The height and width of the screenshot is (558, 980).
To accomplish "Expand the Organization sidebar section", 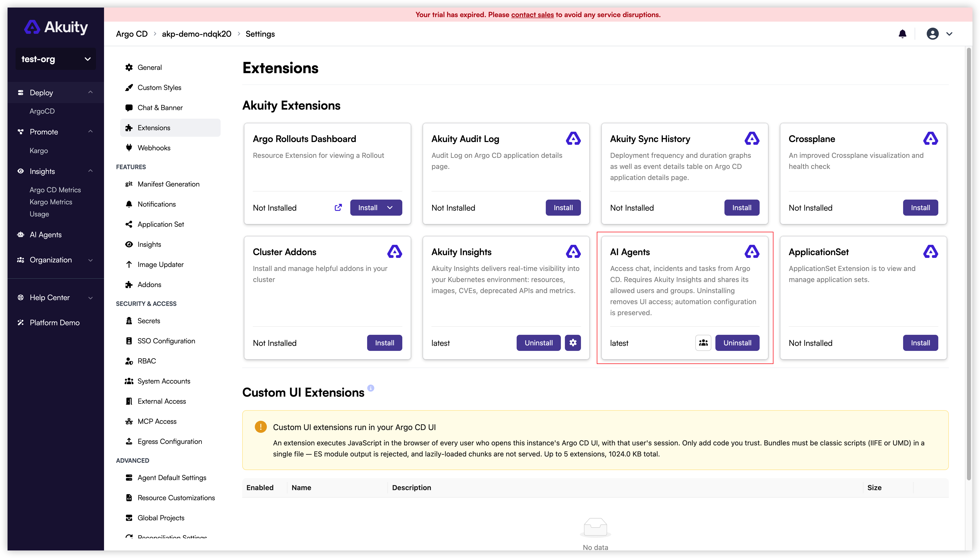I will pyautogui.click(x=56, y=260).
